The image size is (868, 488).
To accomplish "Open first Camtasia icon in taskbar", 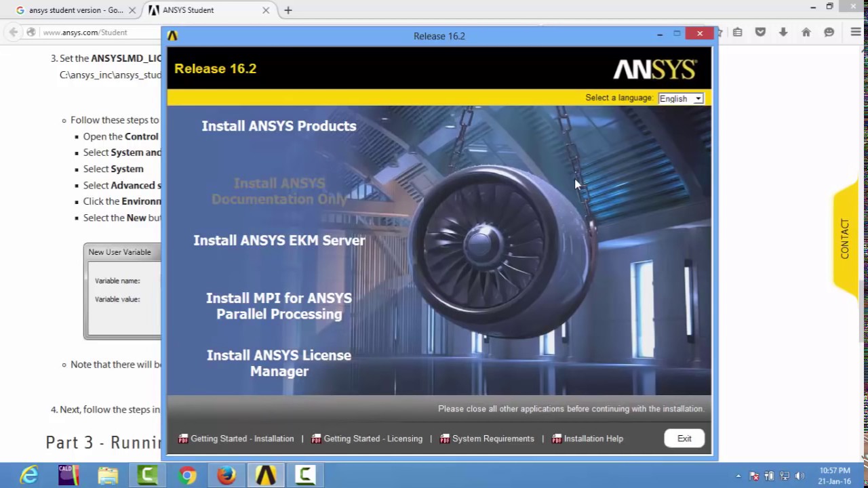I will 147,476.
